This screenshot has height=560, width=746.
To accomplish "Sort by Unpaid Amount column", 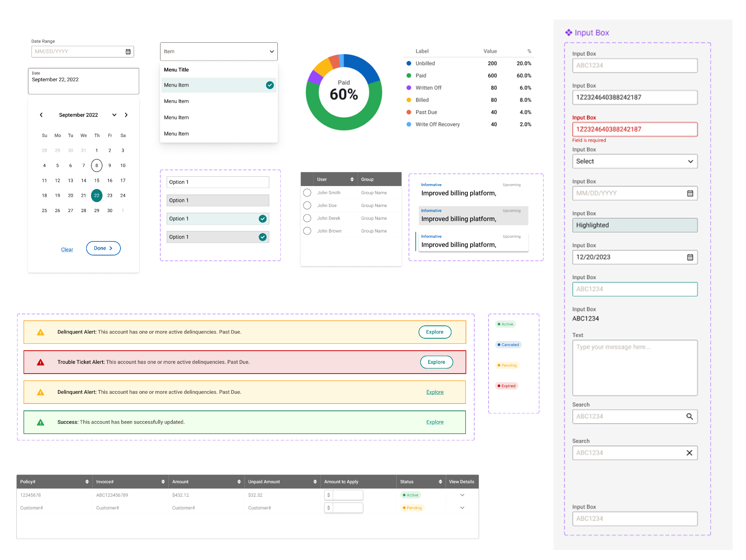I will [x=315, y=482].
